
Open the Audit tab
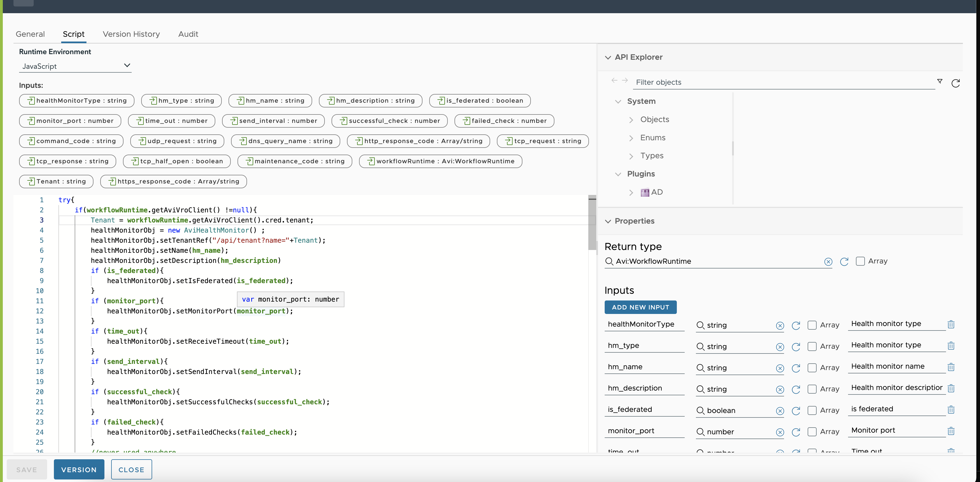tap(188, 34)
